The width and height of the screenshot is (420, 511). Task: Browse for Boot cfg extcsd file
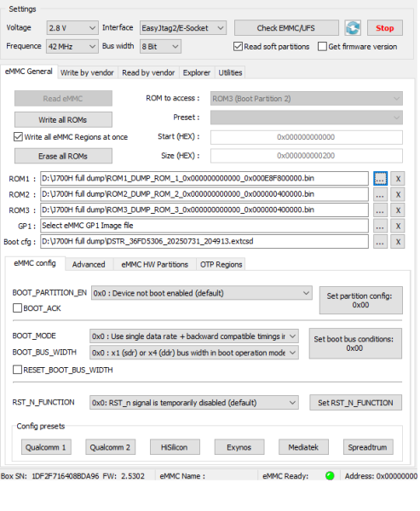380,242
